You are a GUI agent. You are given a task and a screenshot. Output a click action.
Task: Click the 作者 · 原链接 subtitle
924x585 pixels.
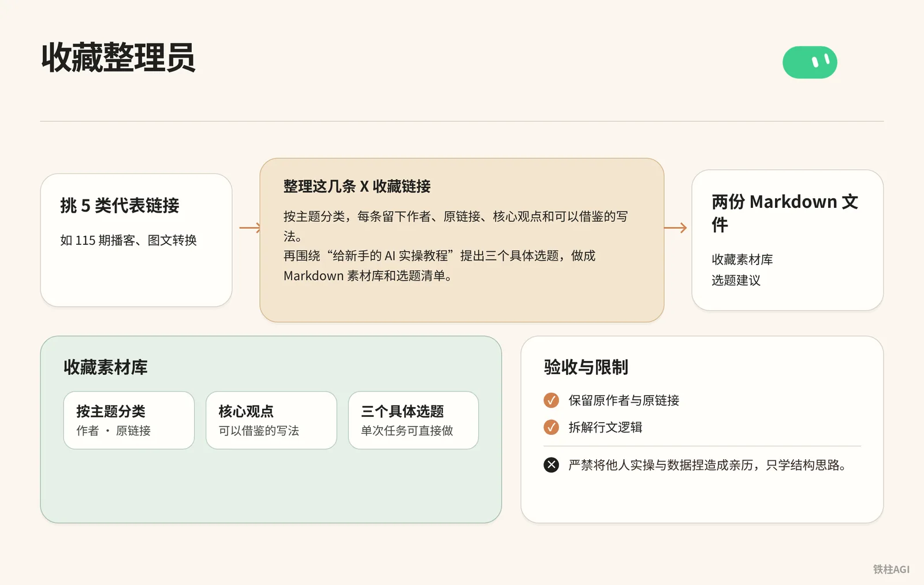point(114,431)
